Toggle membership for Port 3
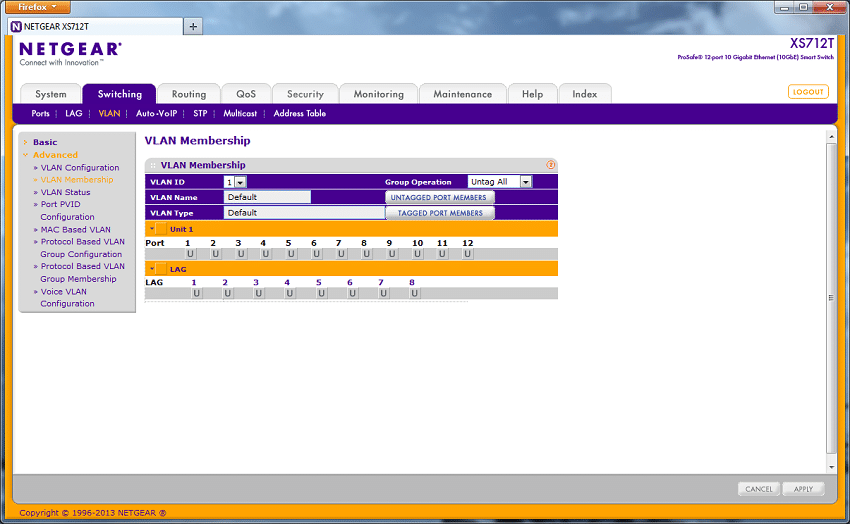 click(241, 254)
